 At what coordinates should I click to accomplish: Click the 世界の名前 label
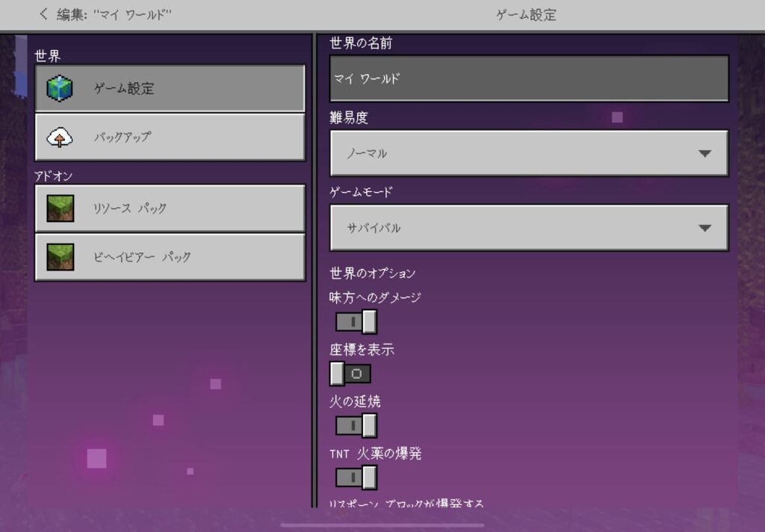(x=361, y=43)
